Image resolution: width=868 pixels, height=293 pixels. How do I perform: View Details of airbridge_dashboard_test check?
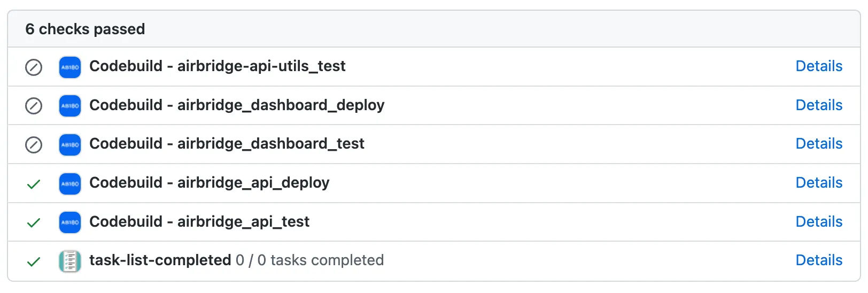[x=819, y=144]
